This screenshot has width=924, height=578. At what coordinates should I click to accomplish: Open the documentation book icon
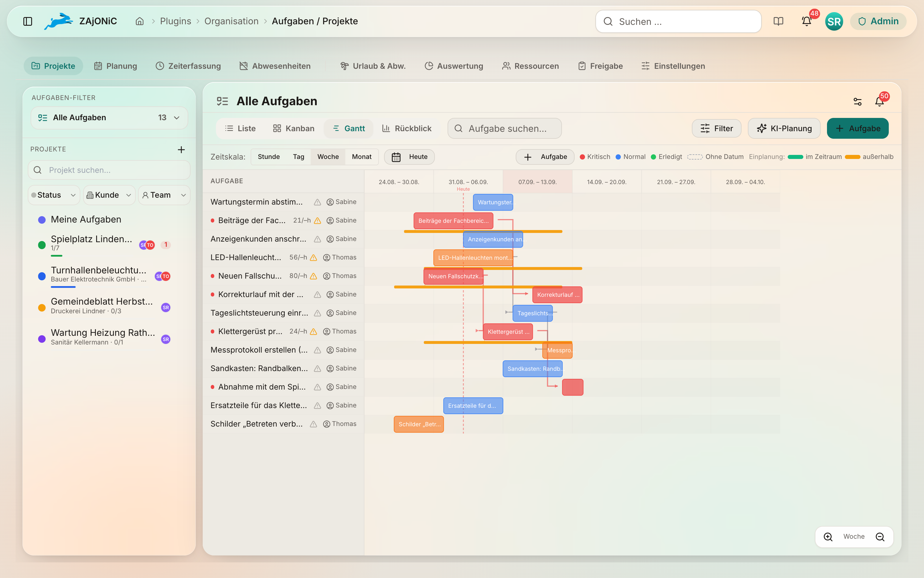pos(778,21)
